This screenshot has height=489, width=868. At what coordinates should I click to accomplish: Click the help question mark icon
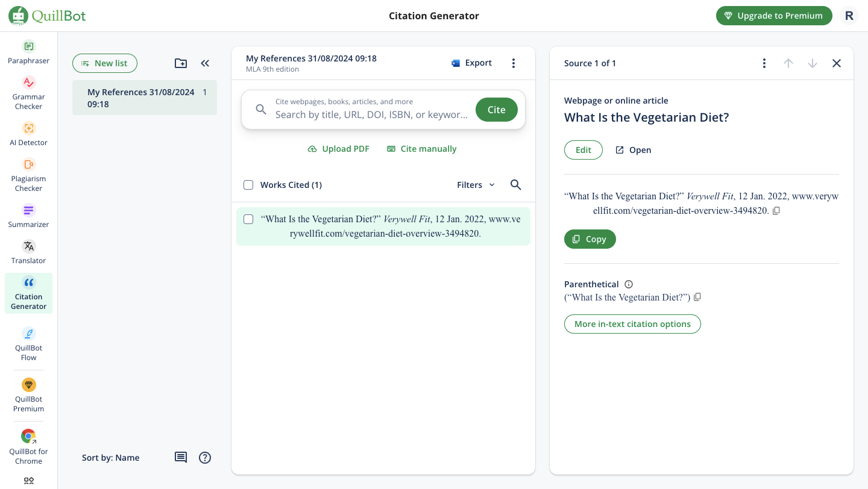coord(205,458)
